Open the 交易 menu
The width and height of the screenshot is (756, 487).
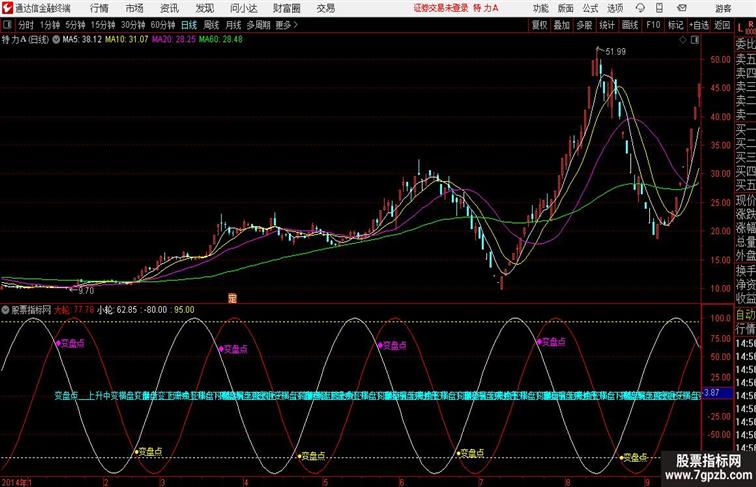325,8
